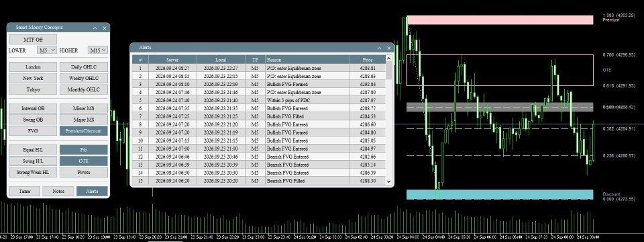This screenshot has width=644, height=242.
Task: Enable Monthly OHLC levels
Action: coord(84,89)
